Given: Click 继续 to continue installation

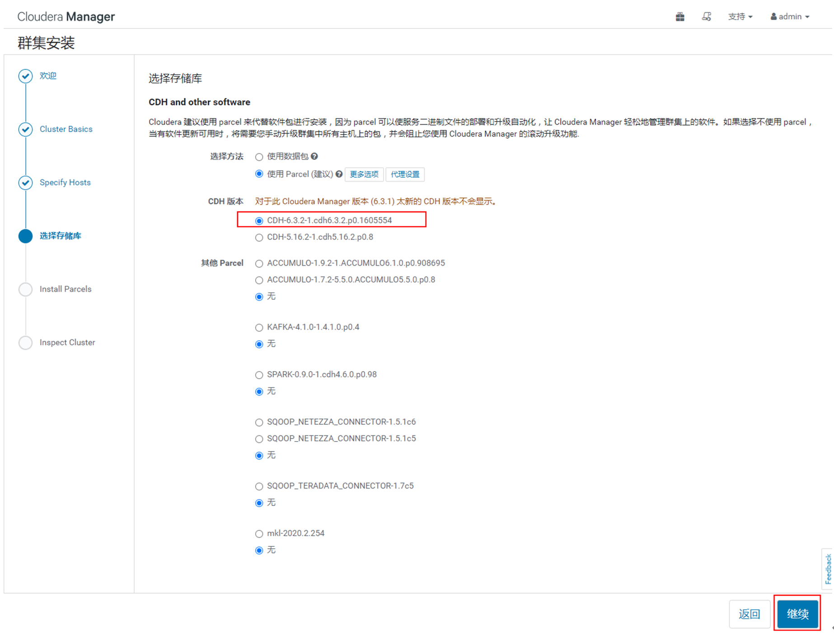Looking at the screenshot, I should point(798,614).
